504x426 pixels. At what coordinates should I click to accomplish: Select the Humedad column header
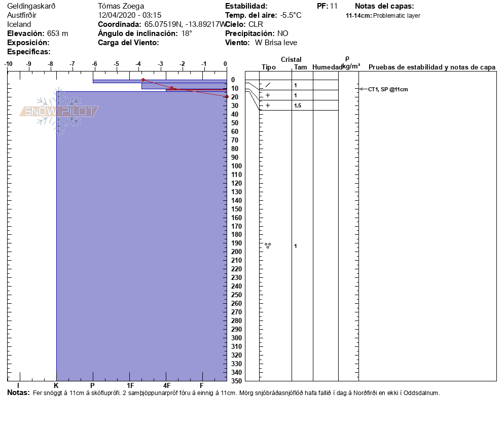pos(327,67)
